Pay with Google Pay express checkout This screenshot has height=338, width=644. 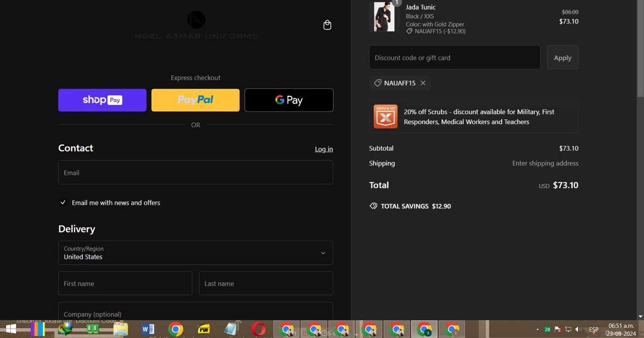289,100
